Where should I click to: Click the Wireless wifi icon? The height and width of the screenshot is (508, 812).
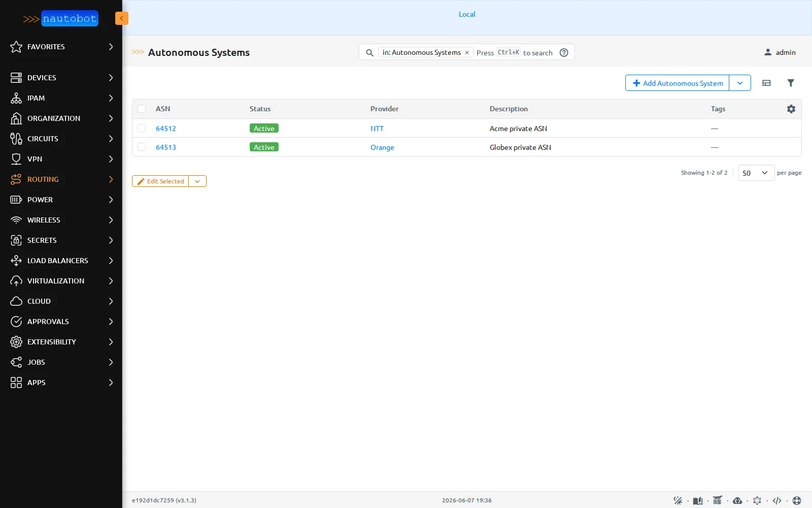[x=16, y=220]
